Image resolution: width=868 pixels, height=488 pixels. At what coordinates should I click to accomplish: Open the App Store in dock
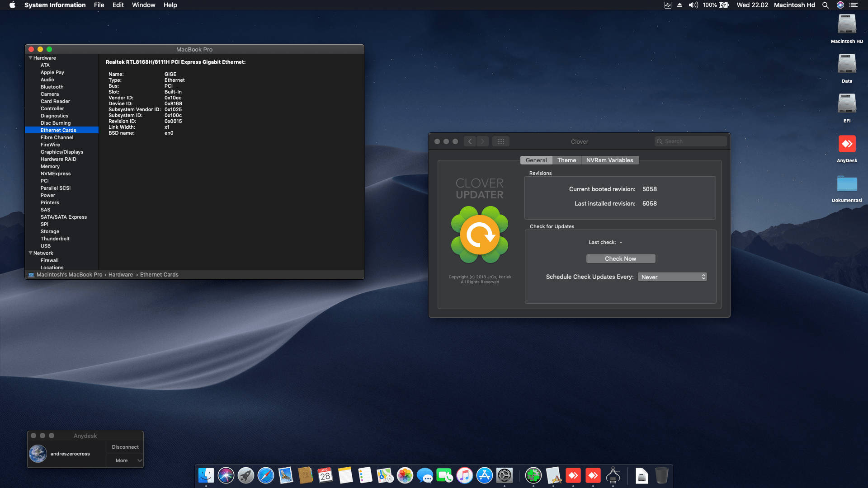(485, 475)
